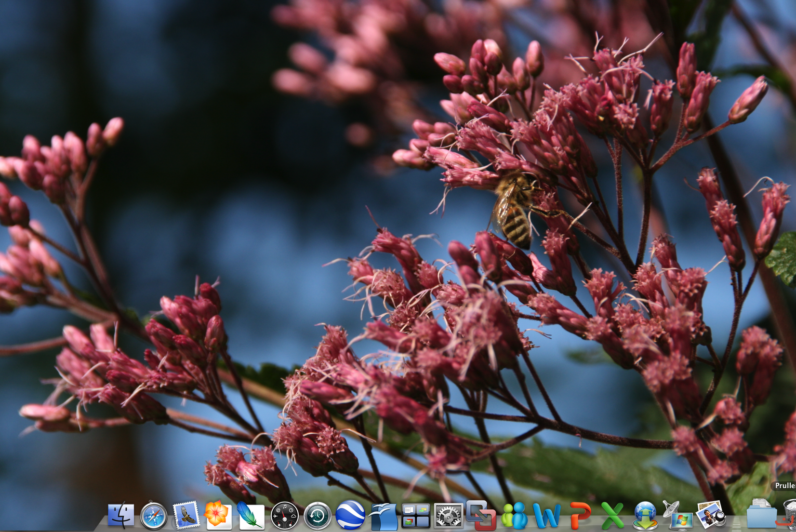796x532 pixels.
Task: Launch PowerPoint orange P icon
Action: point(580,516)
